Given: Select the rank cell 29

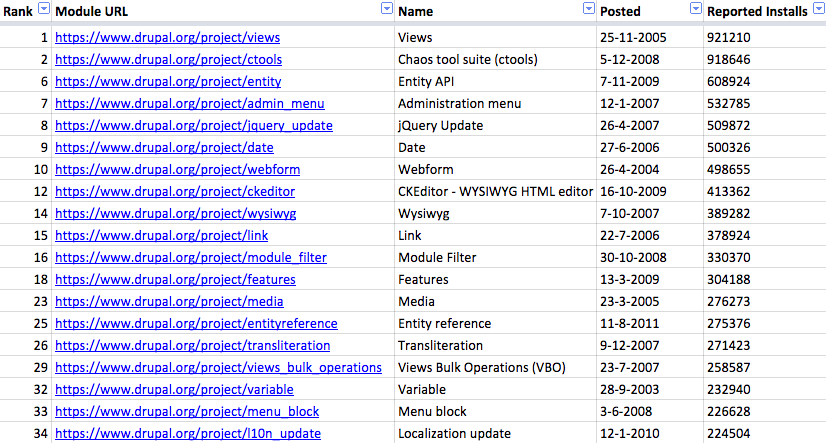Looking at the screenshot, I should pyautogui.click(x=25, y=368).
